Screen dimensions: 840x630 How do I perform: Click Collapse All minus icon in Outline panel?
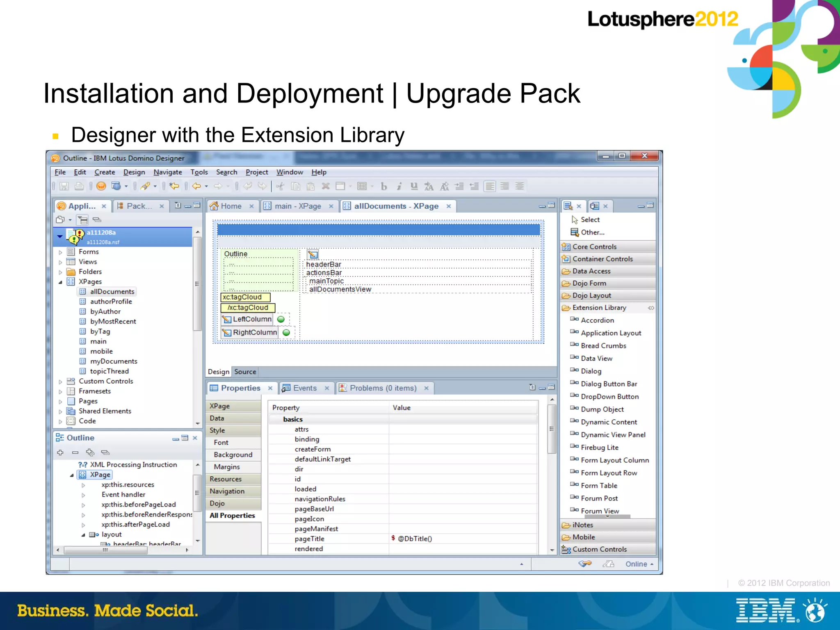(75, 453)
